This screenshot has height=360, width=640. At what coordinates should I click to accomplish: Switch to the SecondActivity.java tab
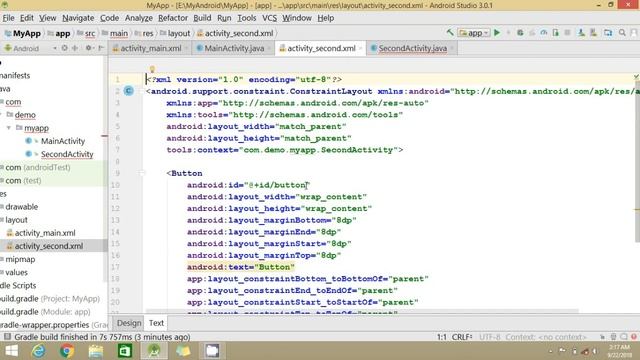click(x=412, y=48)
